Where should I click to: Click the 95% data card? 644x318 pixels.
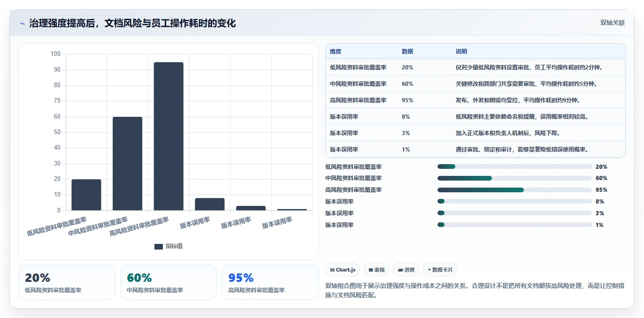pos(270,282)
